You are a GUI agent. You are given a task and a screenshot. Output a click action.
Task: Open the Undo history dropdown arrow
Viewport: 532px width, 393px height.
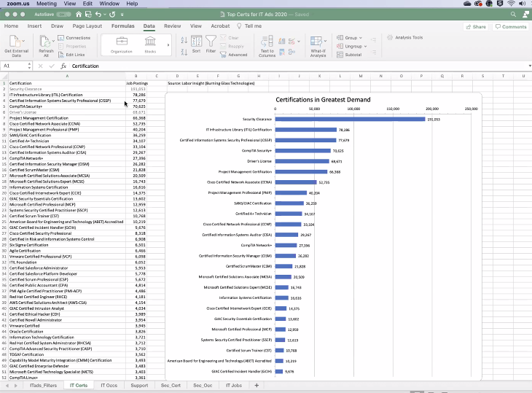[x=105, y=15]
